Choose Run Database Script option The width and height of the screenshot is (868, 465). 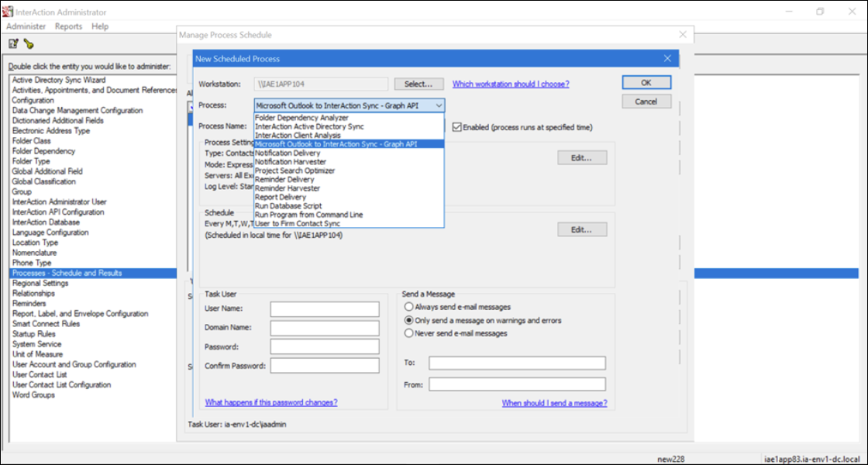click(x=349, y=206)
